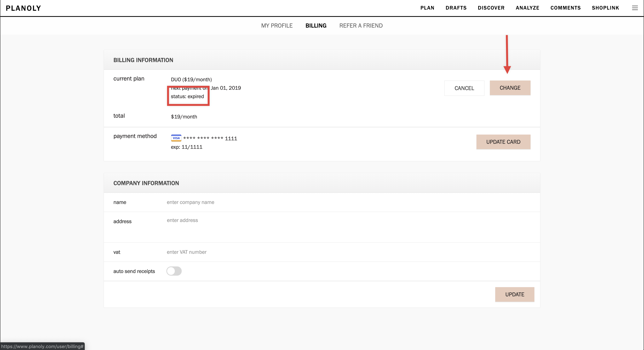
Task: Click the Visa card icon
Action: click(x=176, y=138)
